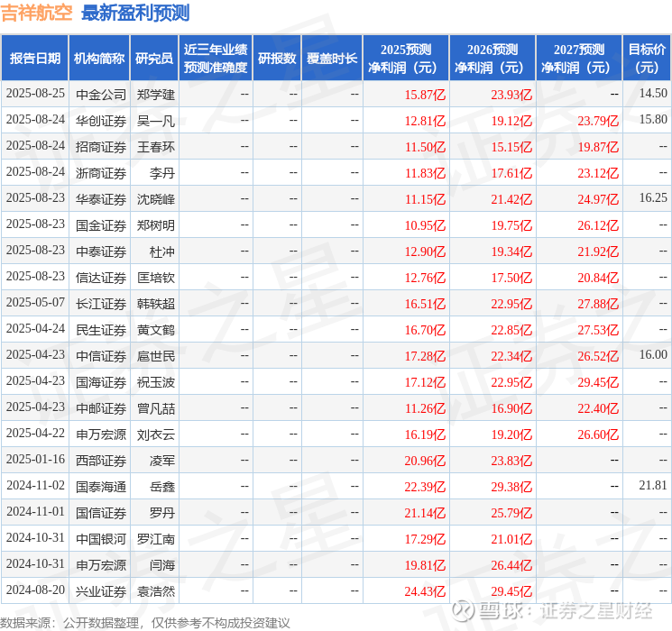The height and width of the screenshot is (631, 672).
Task: Click the 15.15亿 forecast value
Action: [511, 147]
